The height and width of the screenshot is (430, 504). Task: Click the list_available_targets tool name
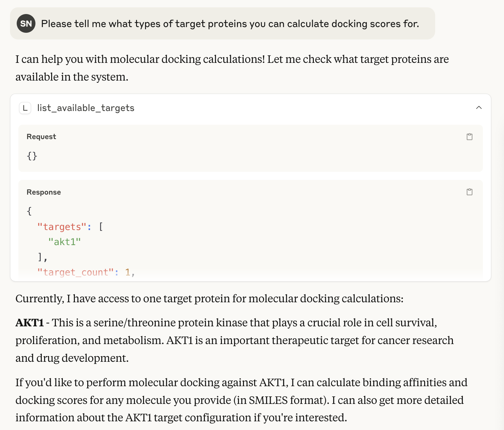(x=86, y=108)
